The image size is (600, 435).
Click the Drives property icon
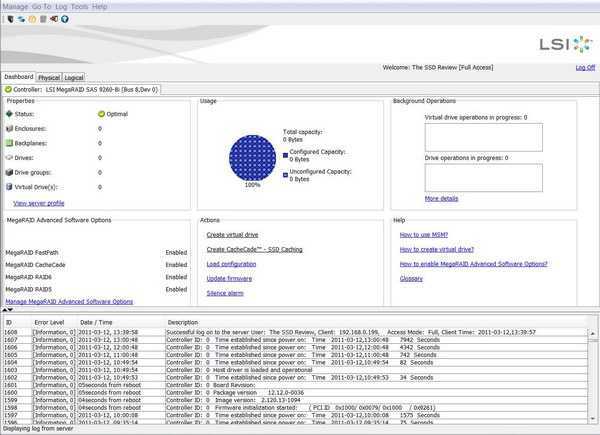10,158
